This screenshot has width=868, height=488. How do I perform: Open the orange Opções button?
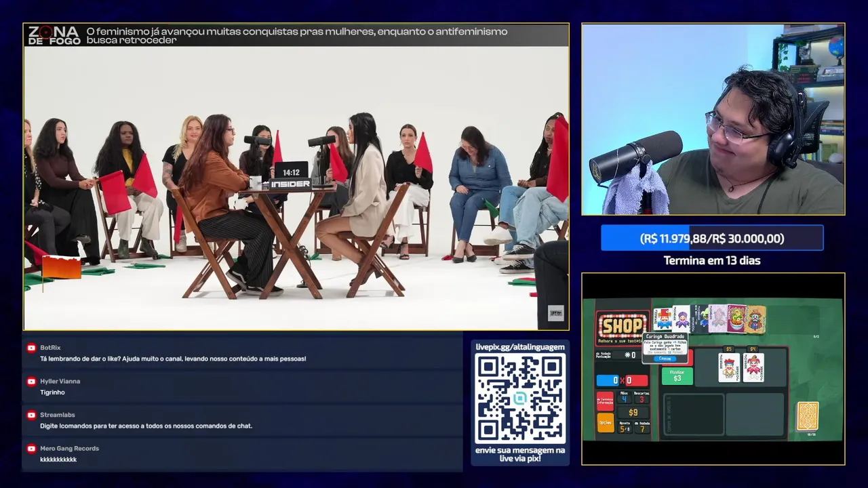point(606,422)
